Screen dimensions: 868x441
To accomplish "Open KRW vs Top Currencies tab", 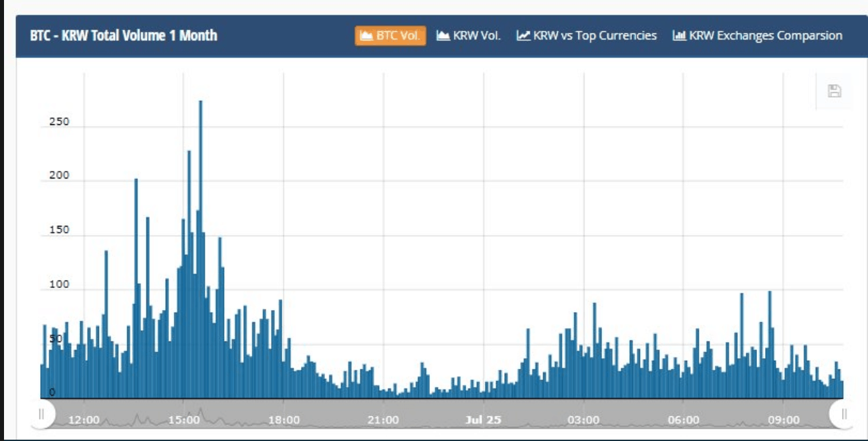I will (586, 35).
